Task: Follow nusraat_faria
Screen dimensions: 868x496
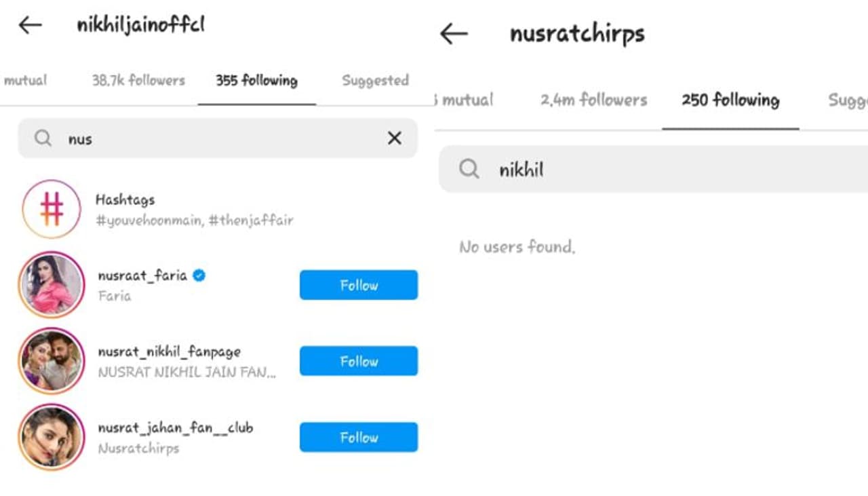Action: (x=359, y=285)
